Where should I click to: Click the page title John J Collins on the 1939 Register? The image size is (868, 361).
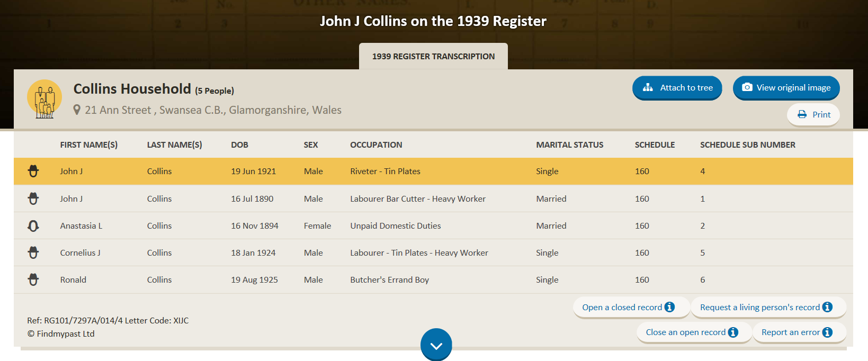433,21
